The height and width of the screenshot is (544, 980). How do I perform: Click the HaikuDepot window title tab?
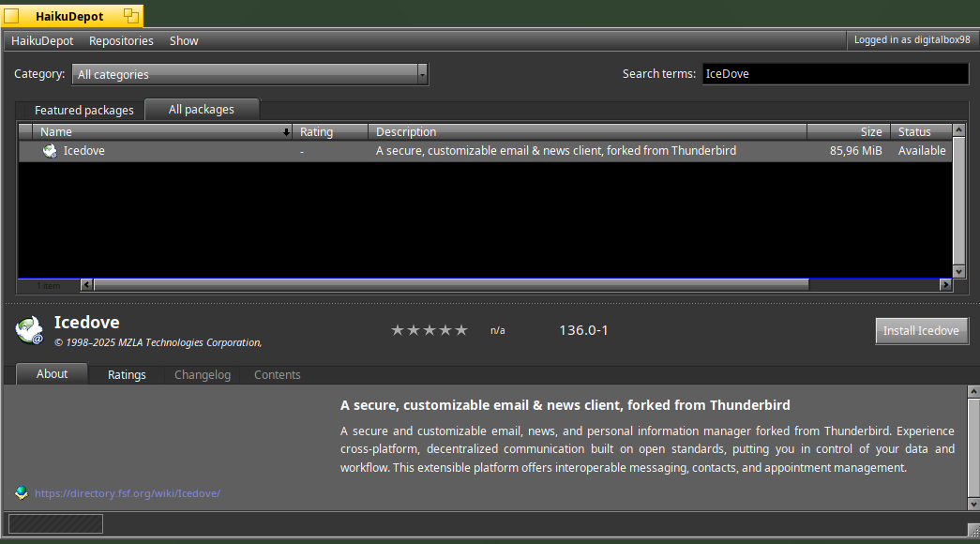click(x=68, y=16)
